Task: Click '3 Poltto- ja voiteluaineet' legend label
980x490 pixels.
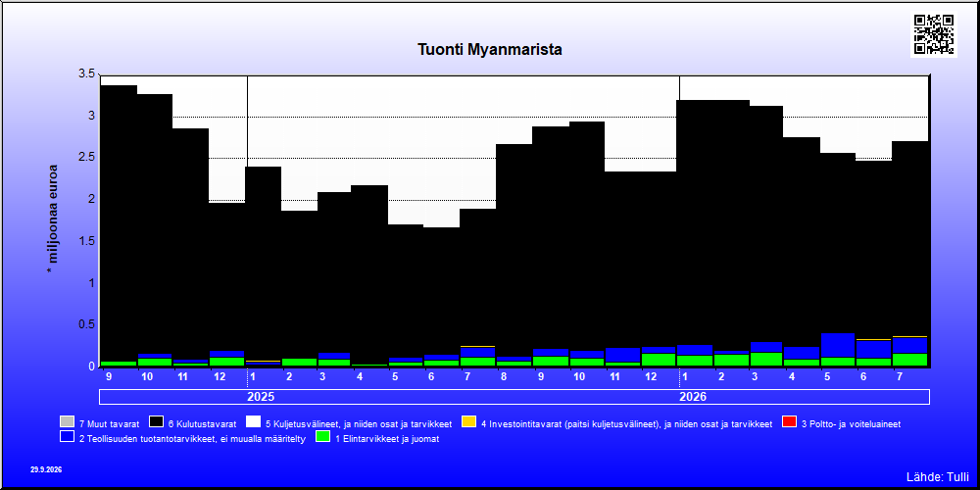Action: tap(851, 423)
